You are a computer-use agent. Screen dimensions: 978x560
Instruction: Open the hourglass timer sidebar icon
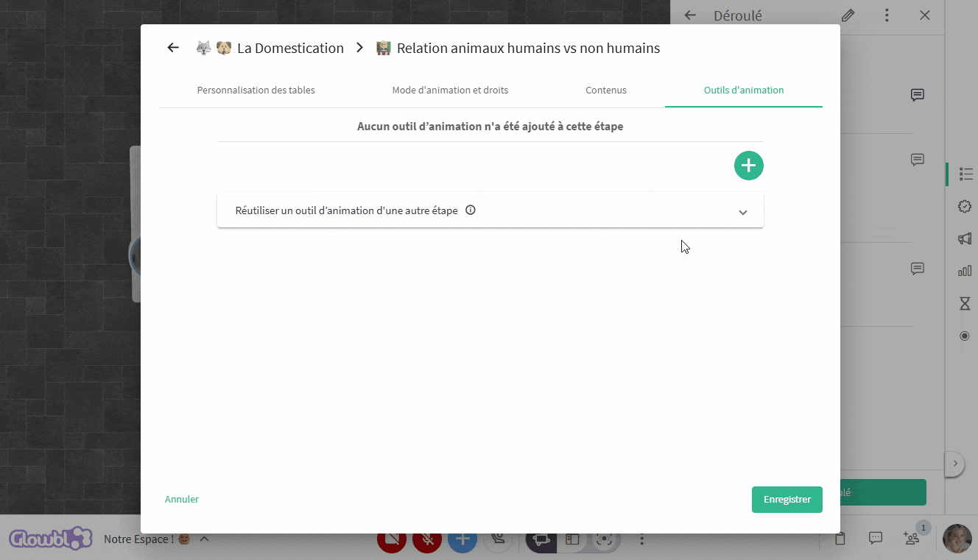[x=965, y=303]
